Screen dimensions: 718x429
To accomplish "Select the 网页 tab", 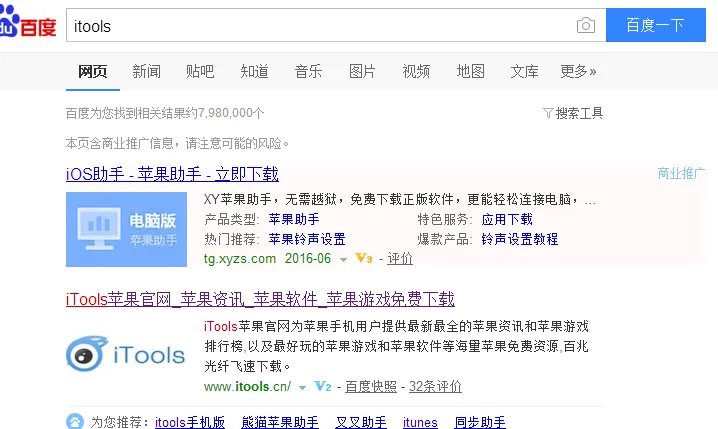I will point(92,71).
